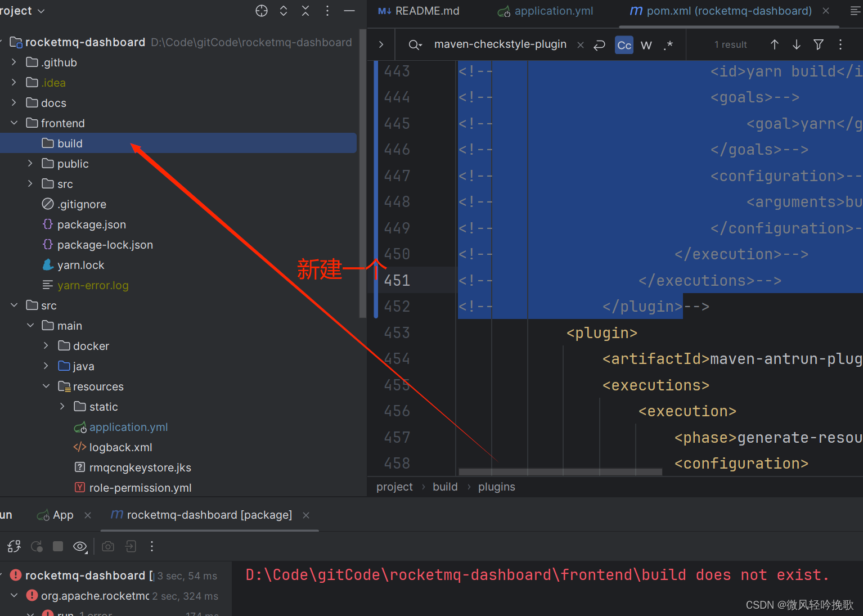This screenshot has width=863, height=616.
Task: Expand the .github folder
Action: 14,62
